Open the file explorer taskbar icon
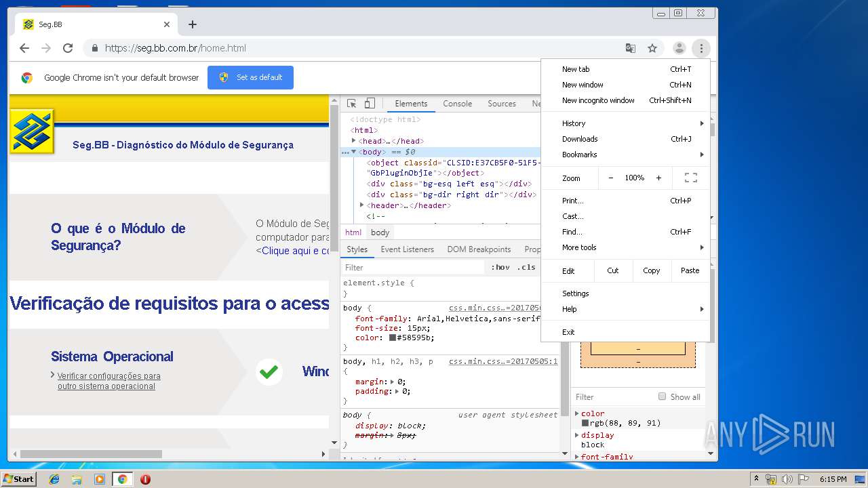This screenshot has width=868, height=488. pos(77,479)
